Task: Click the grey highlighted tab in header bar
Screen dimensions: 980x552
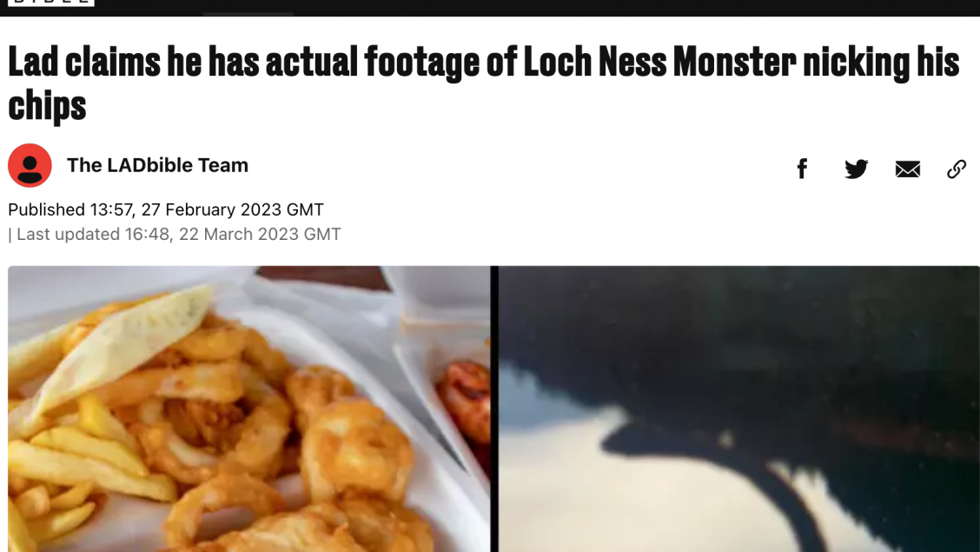Action: [x=248, y=13]
